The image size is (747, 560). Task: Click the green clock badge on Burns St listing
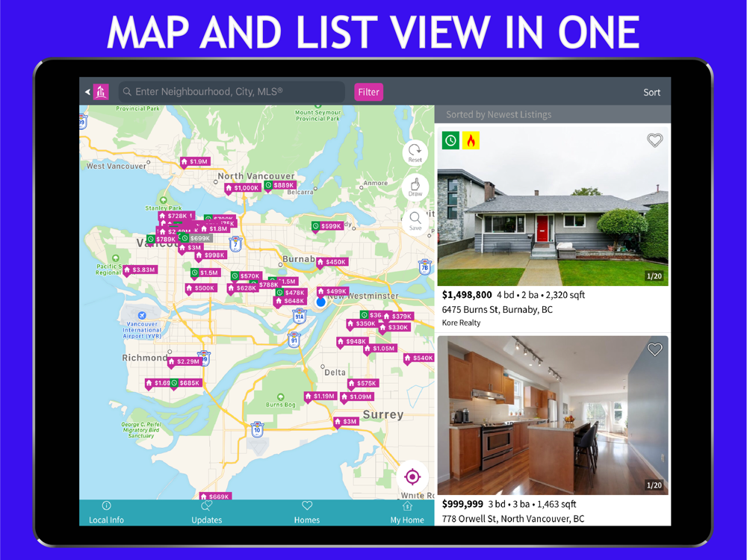tap(450, 140)
